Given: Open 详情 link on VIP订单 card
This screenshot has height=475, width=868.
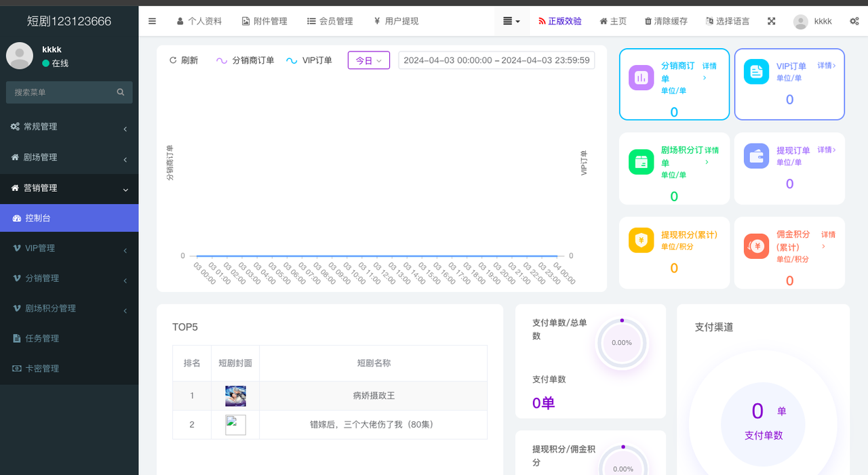Looking at the screenshot, I should [x=827, y=66].
